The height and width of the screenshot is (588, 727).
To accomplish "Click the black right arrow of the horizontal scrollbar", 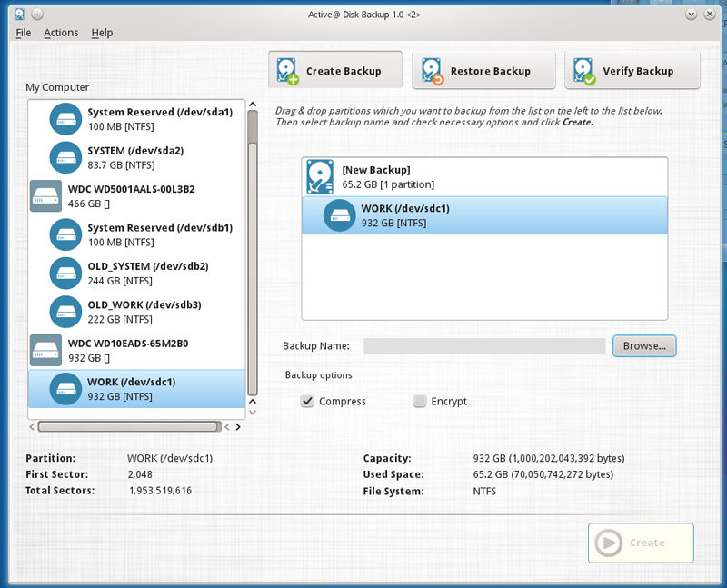I will click(x=238, y=426).
